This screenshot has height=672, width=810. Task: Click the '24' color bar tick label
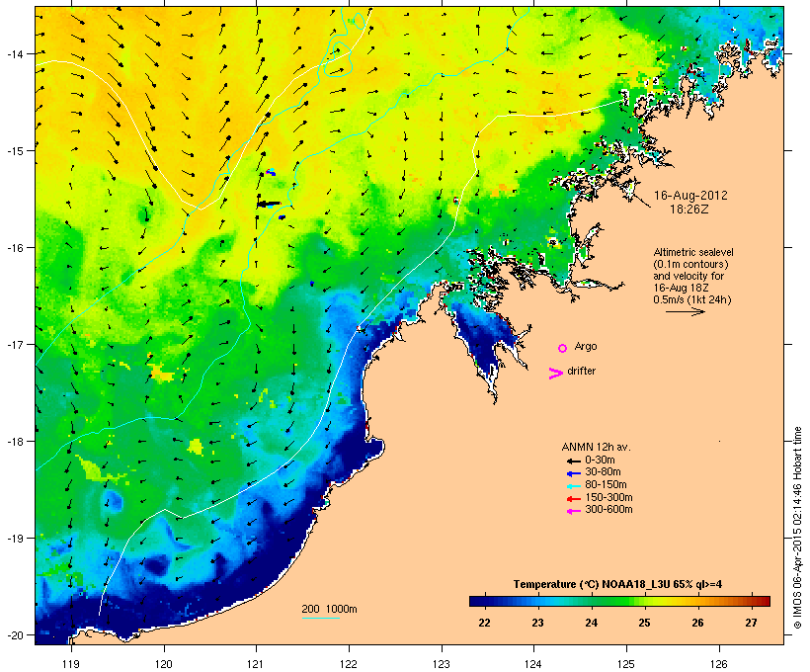591,623
